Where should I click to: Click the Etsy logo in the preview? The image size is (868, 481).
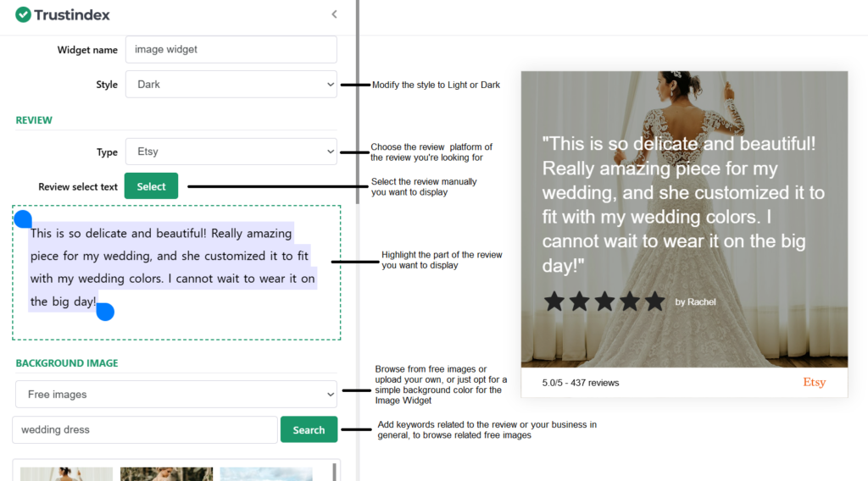click(x=814, y=383)
